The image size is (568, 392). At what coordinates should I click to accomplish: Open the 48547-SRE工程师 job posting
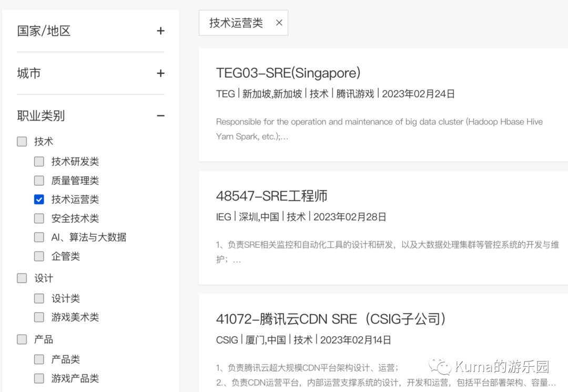click(272, 196)
